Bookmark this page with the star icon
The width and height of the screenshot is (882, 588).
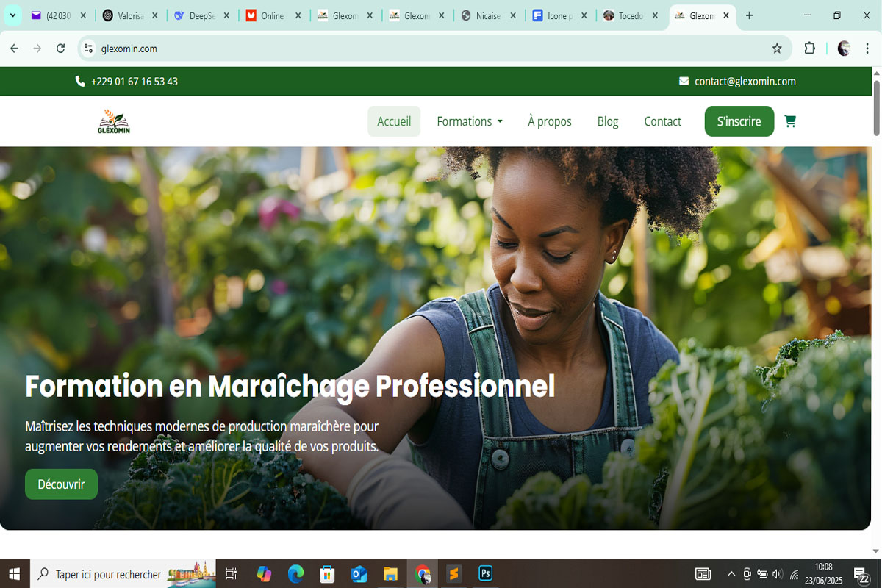point(777,49)
